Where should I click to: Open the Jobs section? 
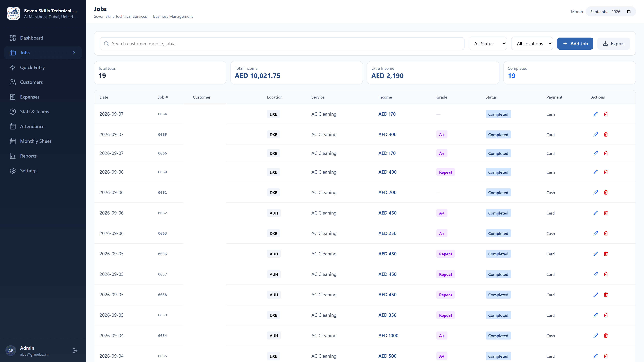pyautogui.click(x=43, y=53)
